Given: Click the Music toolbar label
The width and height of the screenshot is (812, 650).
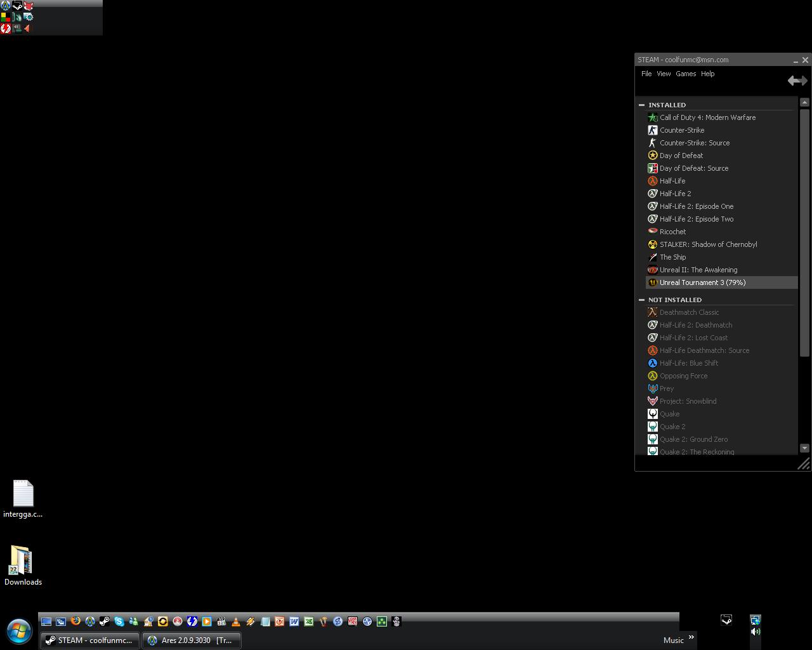Looking at the screenshot, I should pos(673,640).
